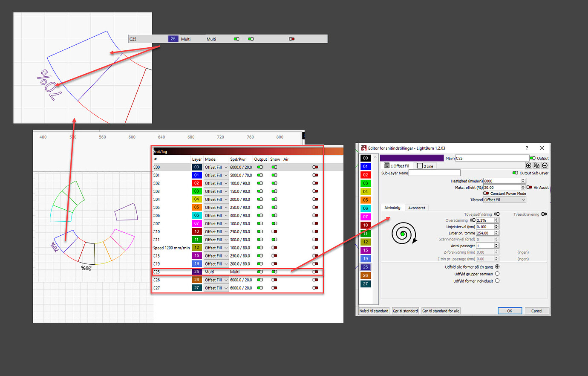Click the LightBurn icon in the dialog title bar

[x=363, y=148]
